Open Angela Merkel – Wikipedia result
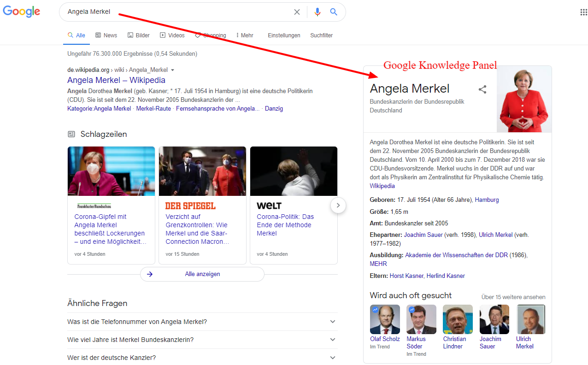The height and width of the screenshot is (365, 588). 116,80
